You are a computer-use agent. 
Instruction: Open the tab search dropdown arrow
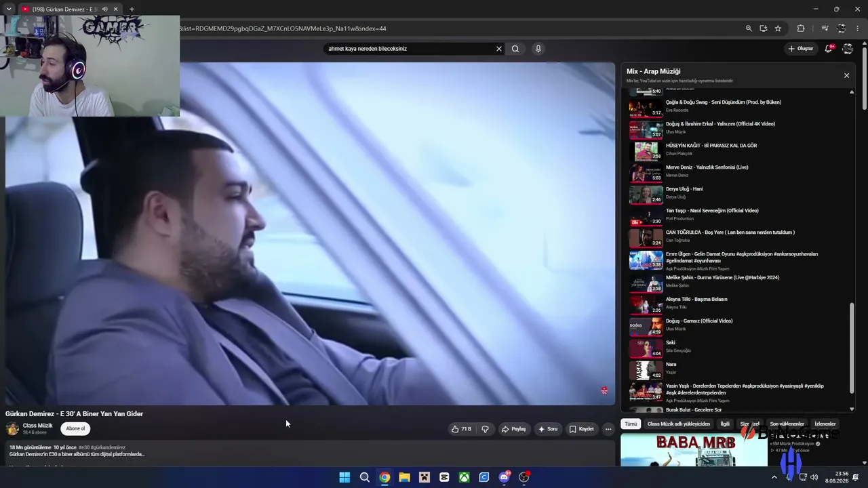9,9
